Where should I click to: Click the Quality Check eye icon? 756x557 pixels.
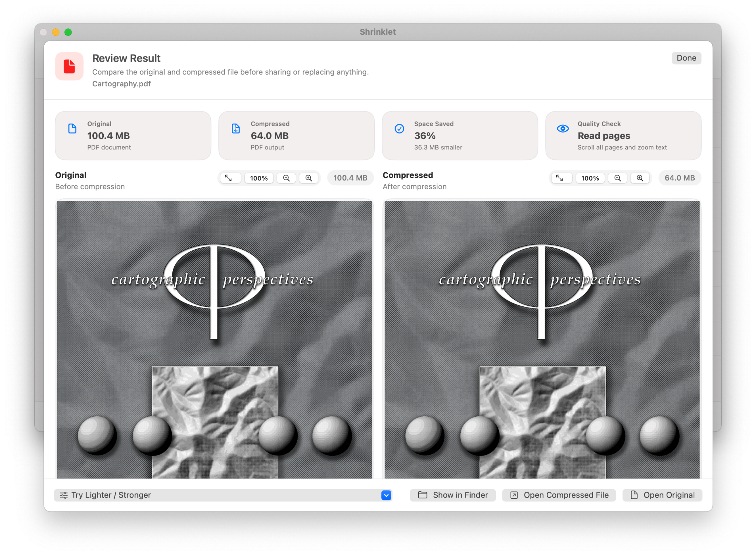[x=563, y=128]
